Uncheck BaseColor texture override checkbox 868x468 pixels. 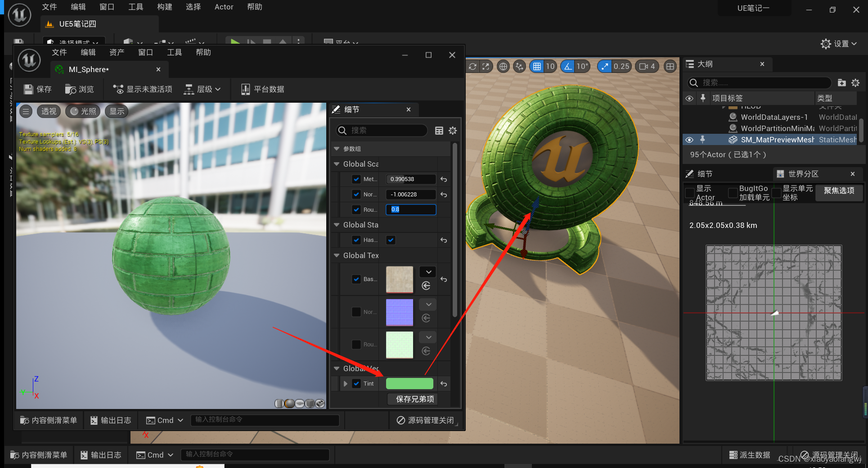point(356,279)
